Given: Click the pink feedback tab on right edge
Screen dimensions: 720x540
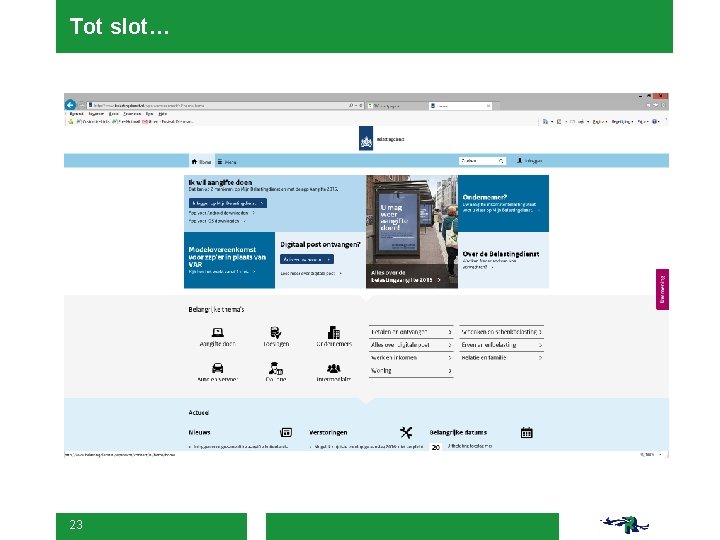Looking at the screenshot, I should 662,289.
